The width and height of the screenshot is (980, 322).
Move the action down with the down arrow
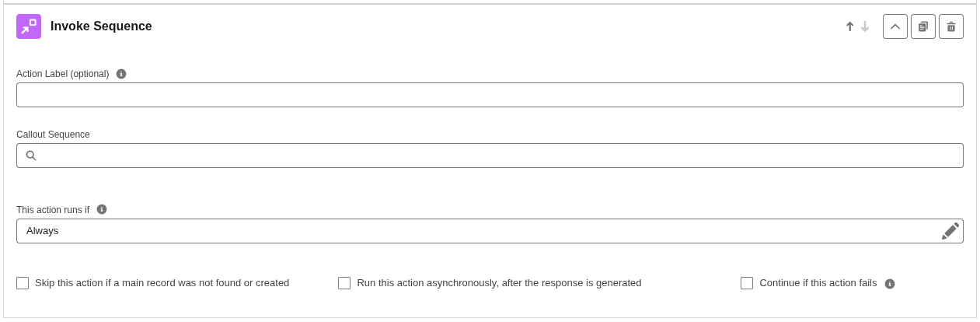tap(865, 26)
